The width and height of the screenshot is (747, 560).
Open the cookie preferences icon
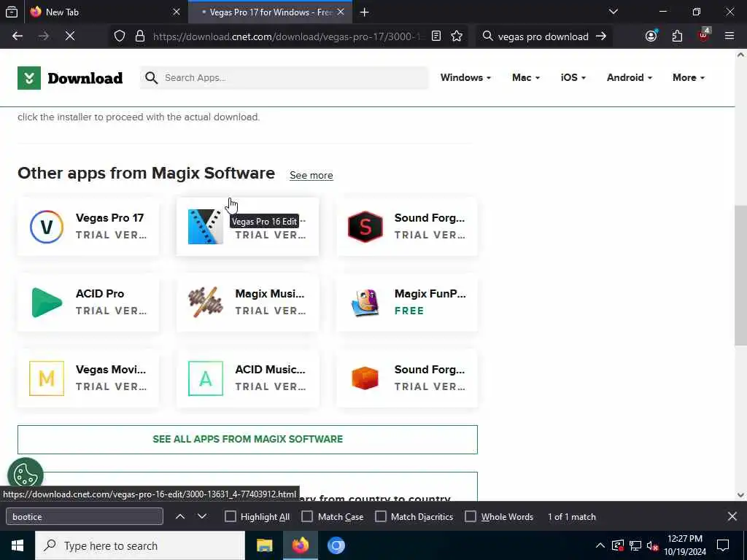pos(26,475)
